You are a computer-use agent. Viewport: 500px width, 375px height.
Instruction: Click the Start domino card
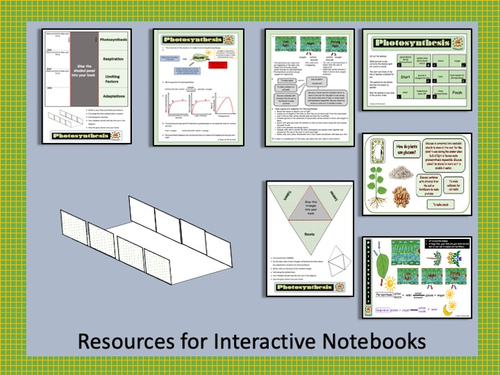[405, 77]
